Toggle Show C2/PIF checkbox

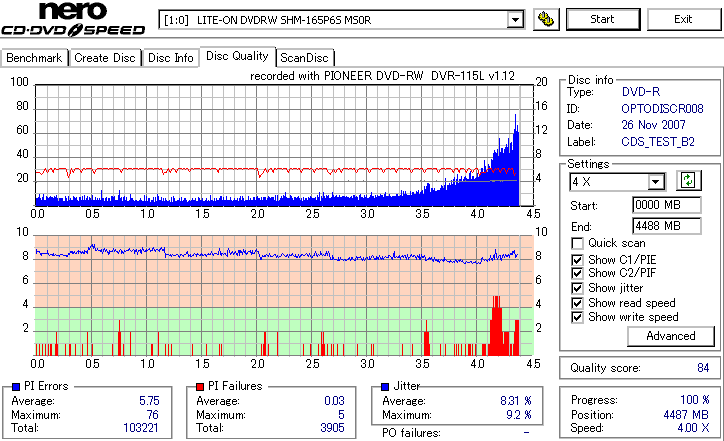click(x=577, y=273)
